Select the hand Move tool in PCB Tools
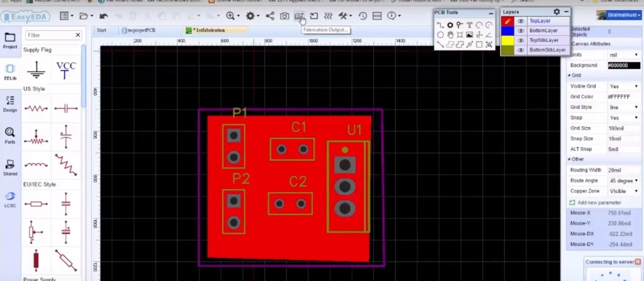644x281 pixels. point(450,35)
